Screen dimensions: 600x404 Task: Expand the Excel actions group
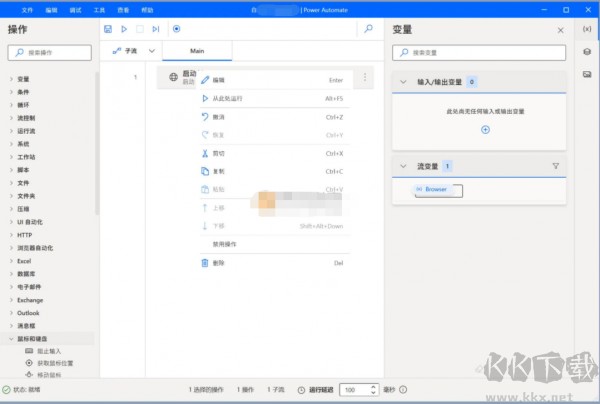12,260
